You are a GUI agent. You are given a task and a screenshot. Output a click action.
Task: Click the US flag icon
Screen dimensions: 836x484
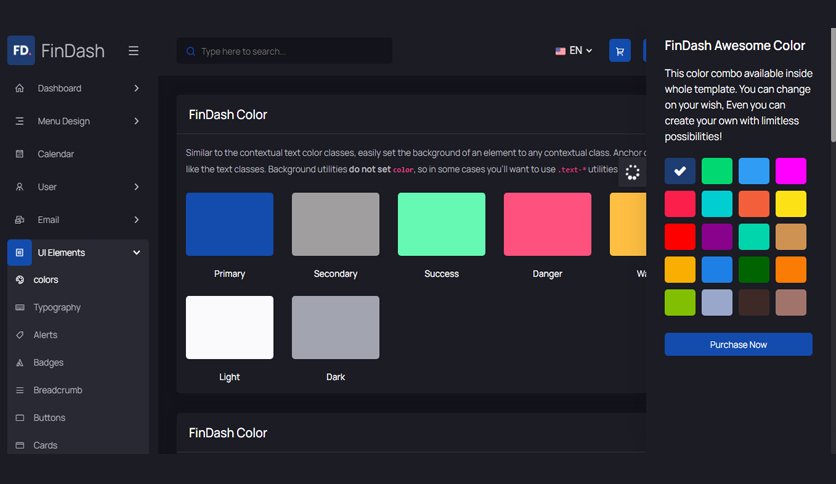coord(560,51)
